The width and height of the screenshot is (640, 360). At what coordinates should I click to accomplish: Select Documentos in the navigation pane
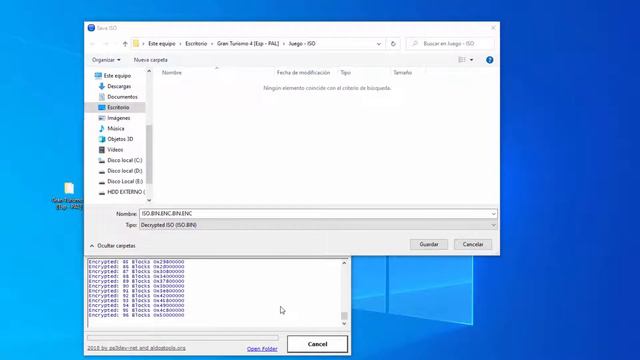click(122, 97)
